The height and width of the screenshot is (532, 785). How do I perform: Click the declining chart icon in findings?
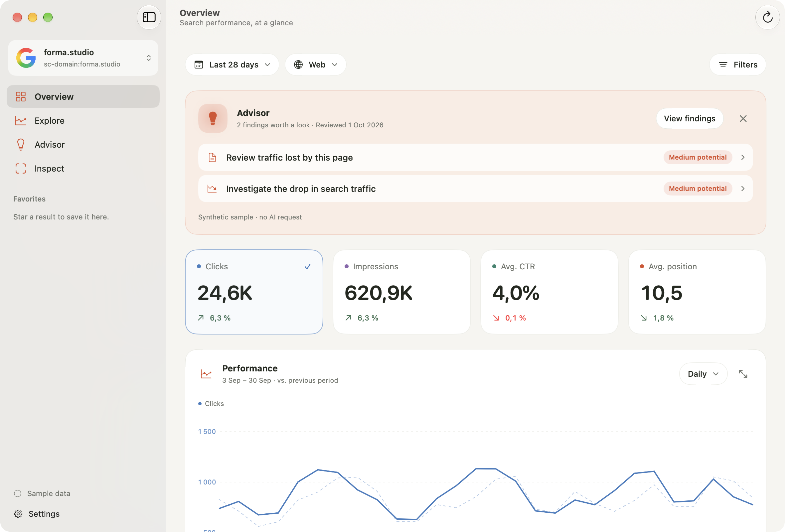pos(212,188)
